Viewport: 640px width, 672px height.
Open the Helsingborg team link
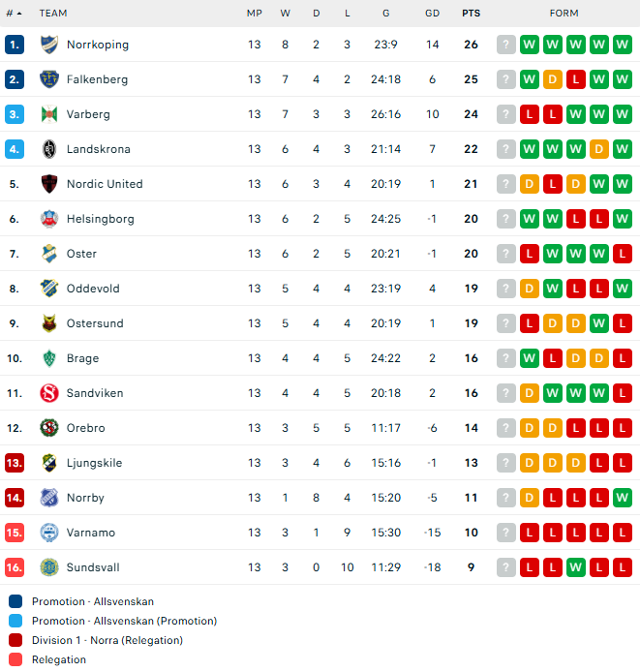click(x=101, y=219)
